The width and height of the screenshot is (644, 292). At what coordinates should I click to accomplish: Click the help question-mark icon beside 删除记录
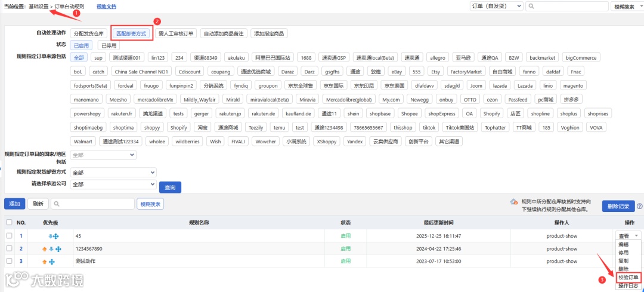tap(639, 207)
